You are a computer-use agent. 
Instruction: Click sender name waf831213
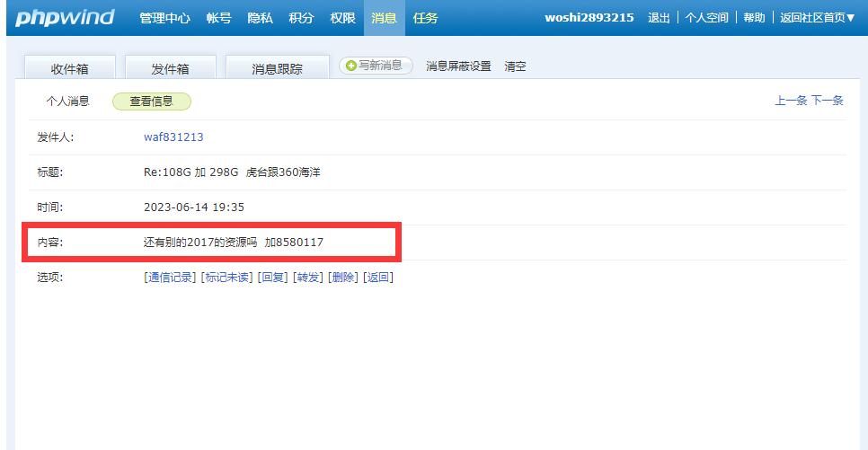click(x=173, y=137)
